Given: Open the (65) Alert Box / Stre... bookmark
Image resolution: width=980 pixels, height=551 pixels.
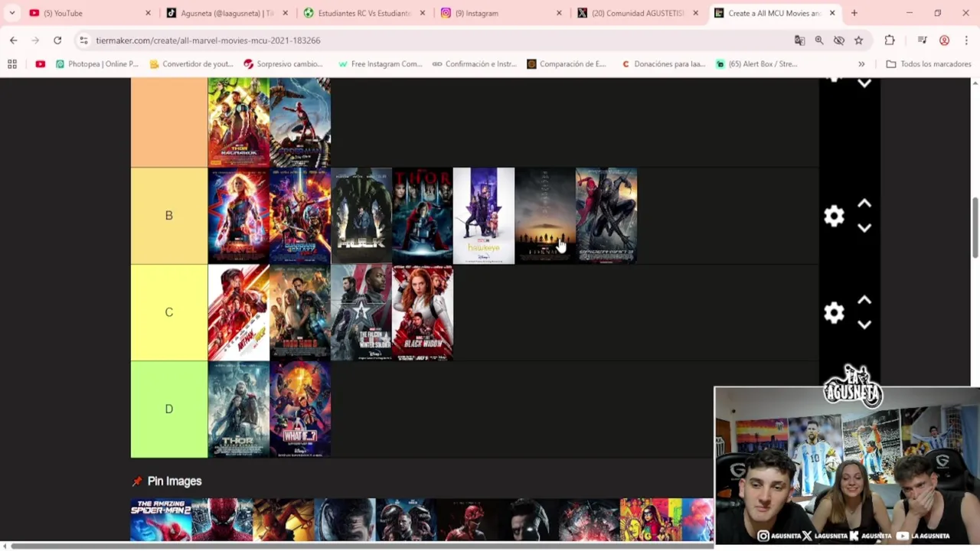Looking at the screenshot, I should click(756, 64).
